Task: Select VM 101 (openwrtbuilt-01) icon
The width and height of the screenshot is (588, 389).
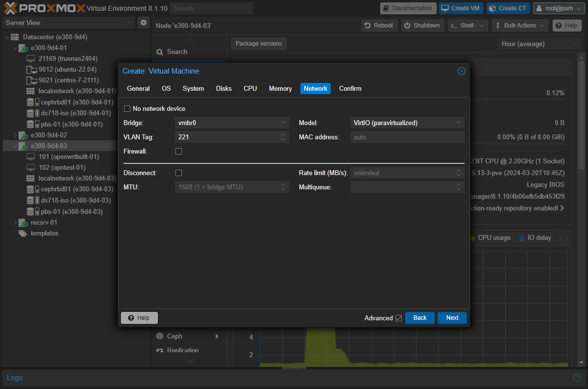Action: 30,157
